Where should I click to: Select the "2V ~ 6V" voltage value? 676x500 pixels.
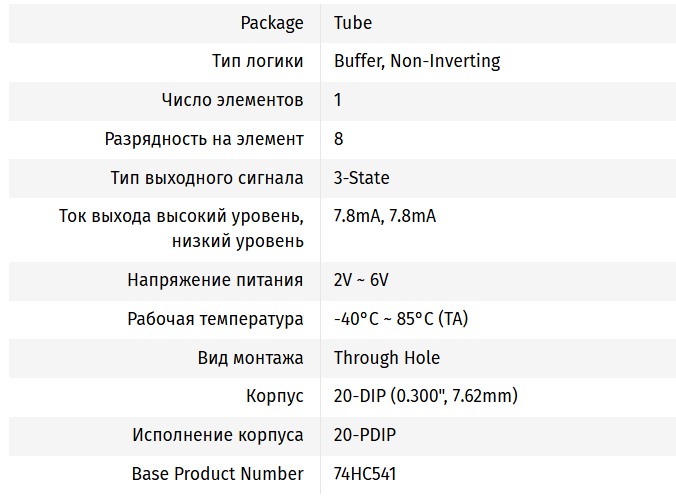[x=361, y=280]
